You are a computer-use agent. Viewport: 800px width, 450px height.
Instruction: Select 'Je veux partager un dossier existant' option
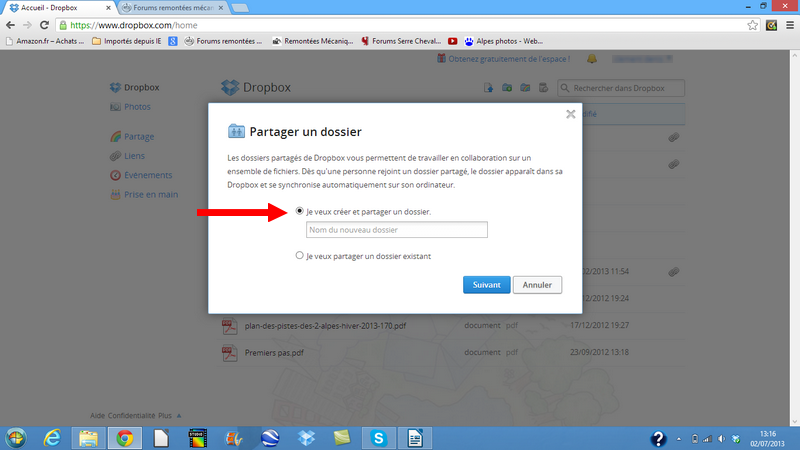pyautogui.click(x=299, y=255)
